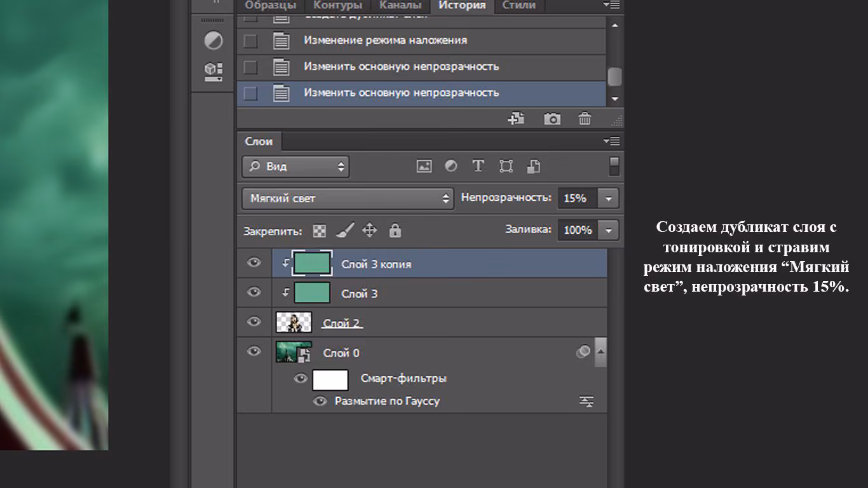The width and height of the screenshot is (868, 488).
Task: Hide the Слой 2 layer
Action: click(254, 322)
